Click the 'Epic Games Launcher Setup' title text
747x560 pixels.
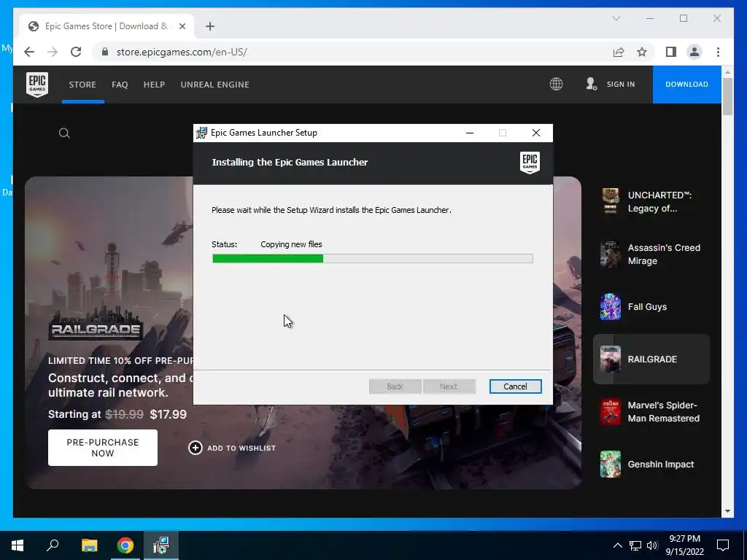pyautogui.click(x=264, y=133)
